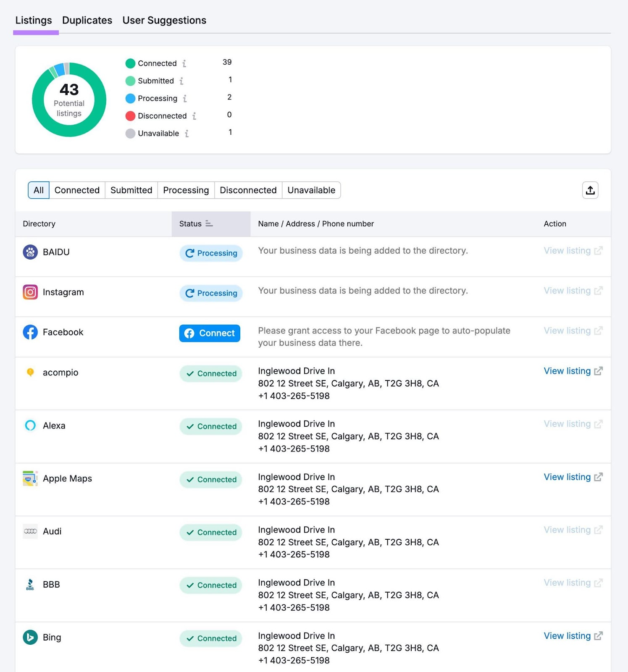Open View listing link for Bing

(573, 636)
